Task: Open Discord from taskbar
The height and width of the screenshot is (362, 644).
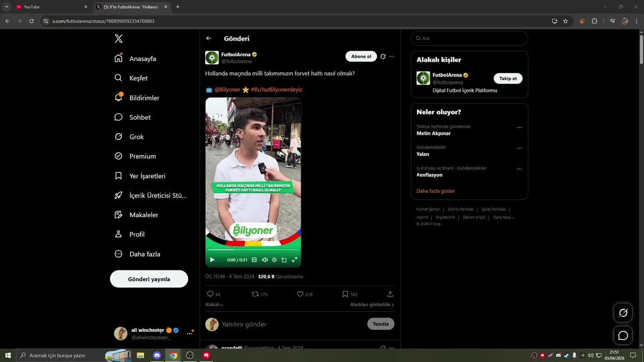Action: tap(156, 355)
